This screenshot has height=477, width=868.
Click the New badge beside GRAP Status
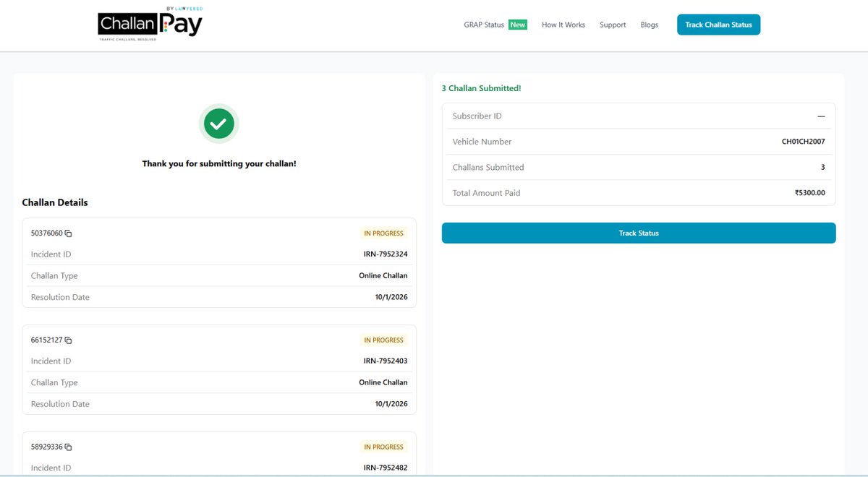click(x=518, y=25)
